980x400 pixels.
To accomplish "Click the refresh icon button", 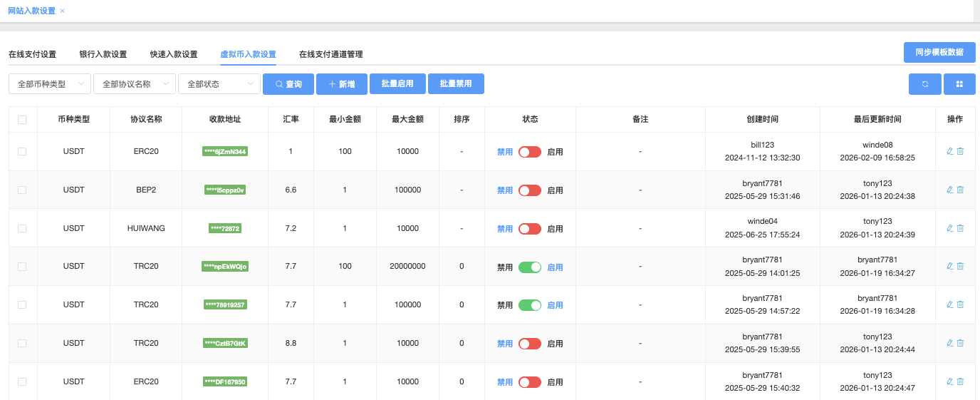I will click(x=924, y=84).
